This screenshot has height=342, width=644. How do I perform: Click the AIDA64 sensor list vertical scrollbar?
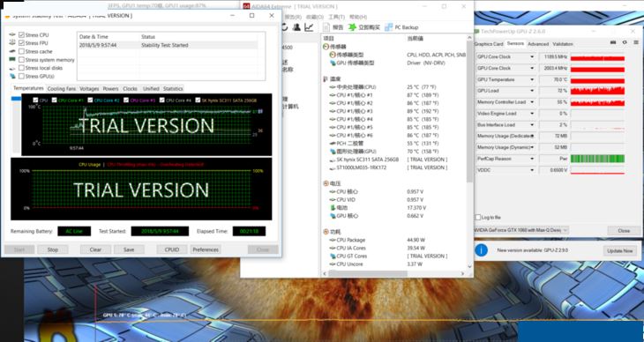tap(470, 111)
